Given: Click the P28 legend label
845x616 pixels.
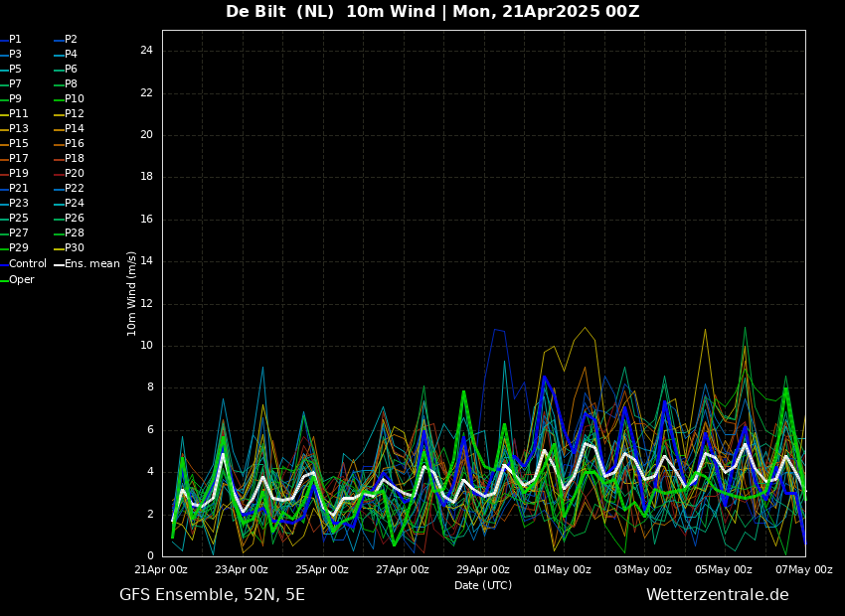Looking at the screenshot, I should [74, 233].
